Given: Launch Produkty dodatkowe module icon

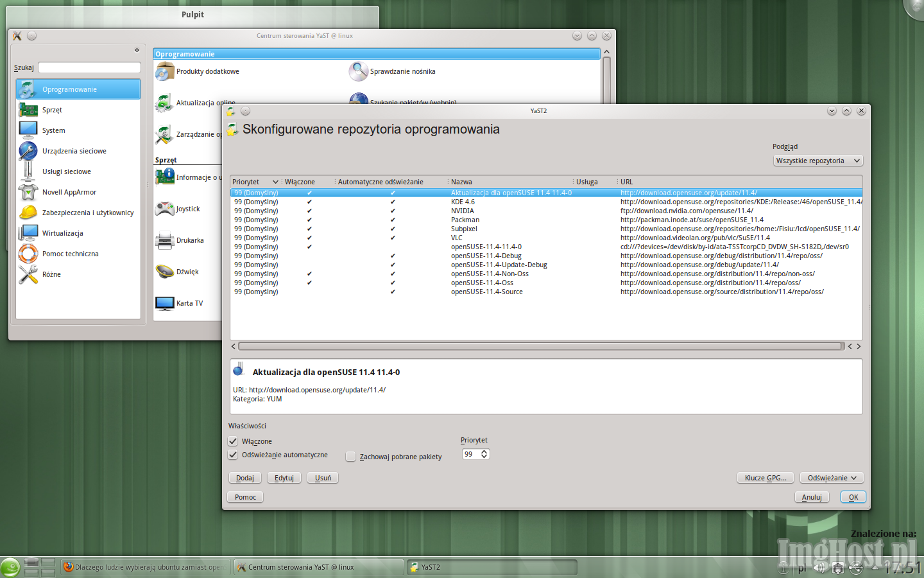Looking at the screenshot, I should pyautogui.click(x=165, y=71).
